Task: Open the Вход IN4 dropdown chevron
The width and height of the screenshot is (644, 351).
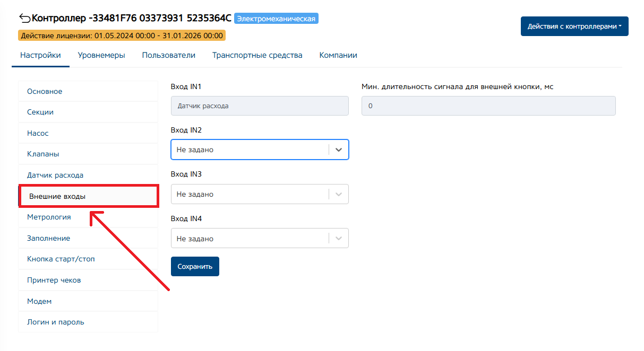Action: click(x=339, y=239)
